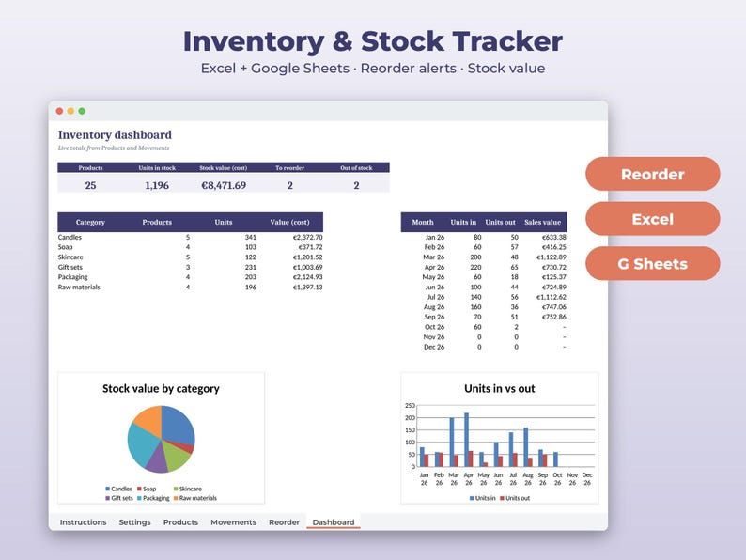Click the Units in stock summary header
746x560 pixels.
tap(157, 168)
